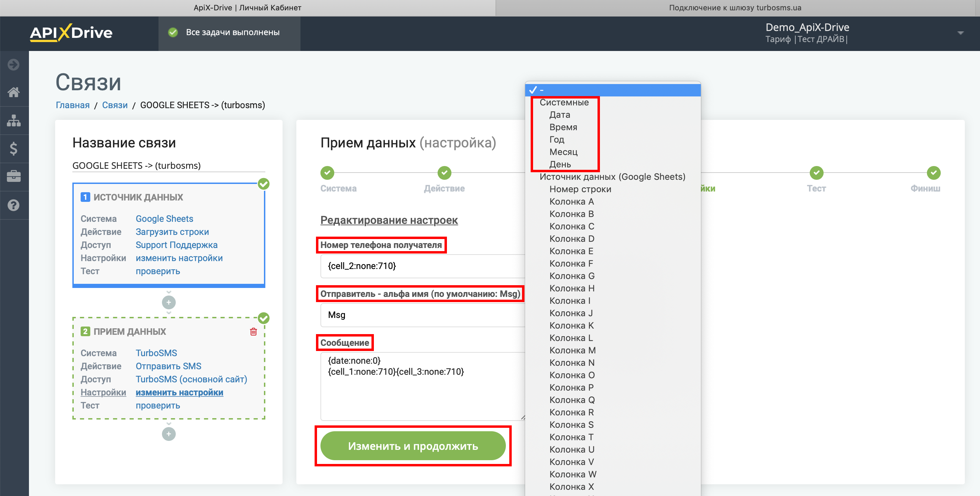
Task: Switch to ApiX-Drive Личный Кабинет tab
Action: pyautogui.click(x=247, y=8)
